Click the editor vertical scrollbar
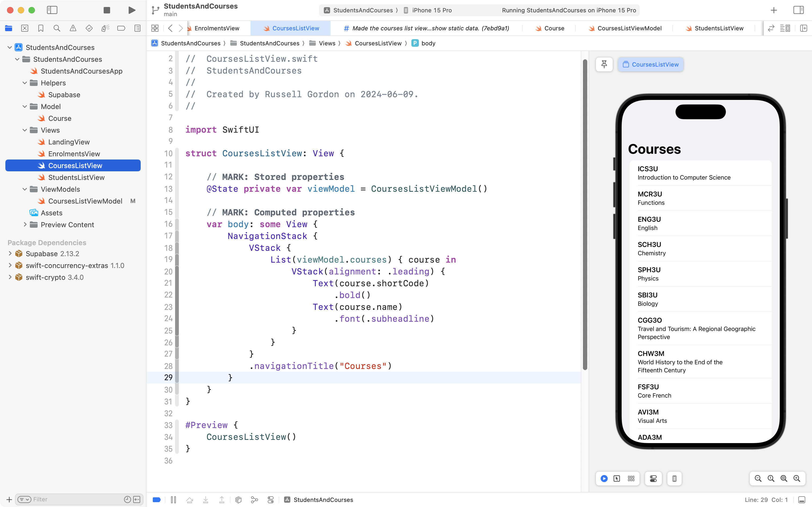Image resolution: width=812 pixels, height=507 pixels. pos(585,215)
